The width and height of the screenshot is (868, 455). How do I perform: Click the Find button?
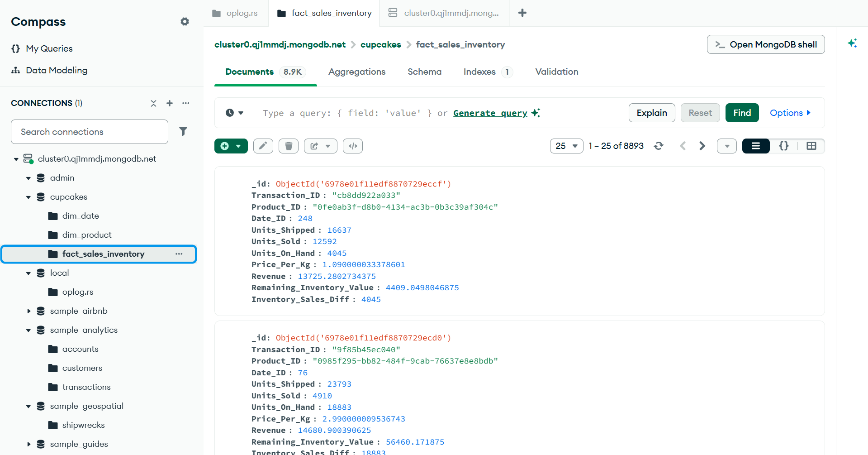point(742,113)
